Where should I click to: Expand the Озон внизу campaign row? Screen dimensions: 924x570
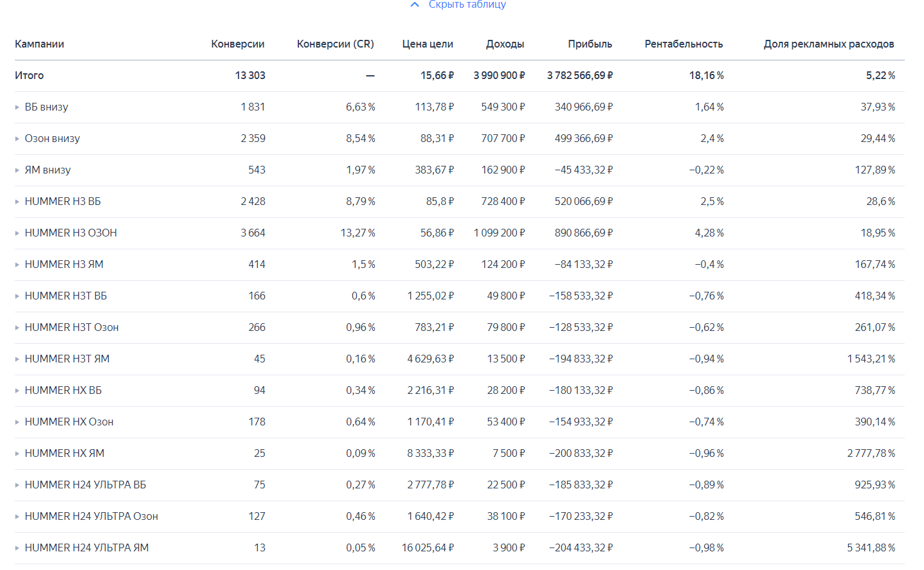[17, 139]
